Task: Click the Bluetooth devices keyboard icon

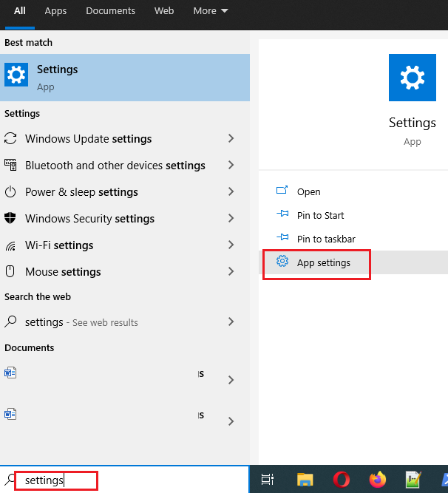Action: 10,165
